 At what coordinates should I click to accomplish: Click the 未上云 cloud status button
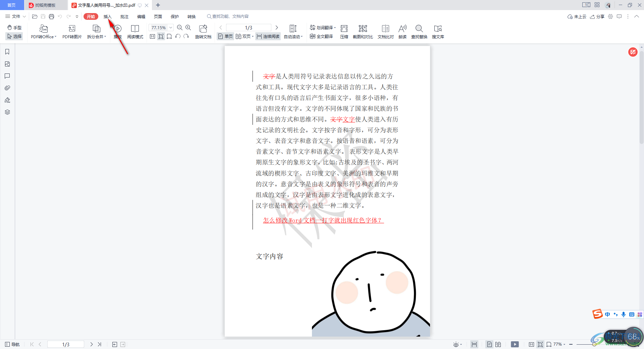pos(577,16)
